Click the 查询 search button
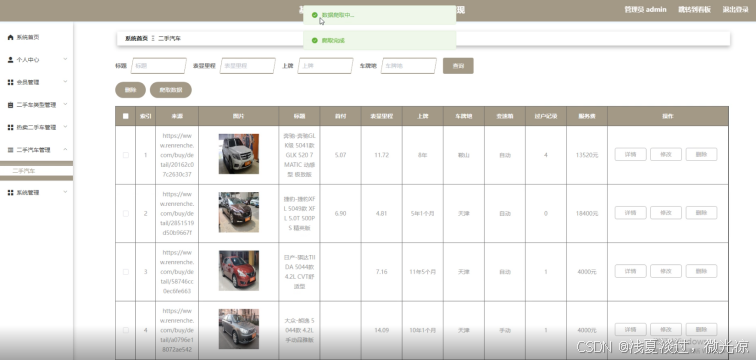Screen dimensions: 756x361 click(458, 66)
